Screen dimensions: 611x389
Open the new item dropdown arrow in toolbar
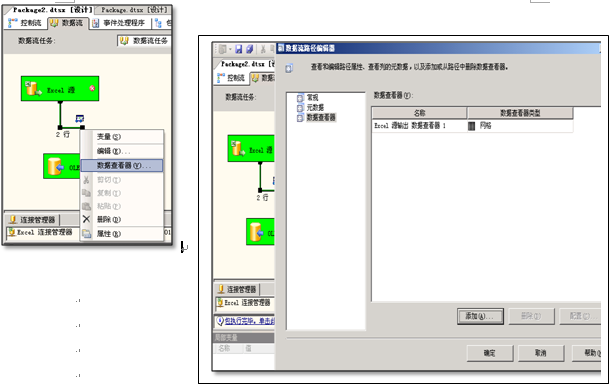coord(230,49)
